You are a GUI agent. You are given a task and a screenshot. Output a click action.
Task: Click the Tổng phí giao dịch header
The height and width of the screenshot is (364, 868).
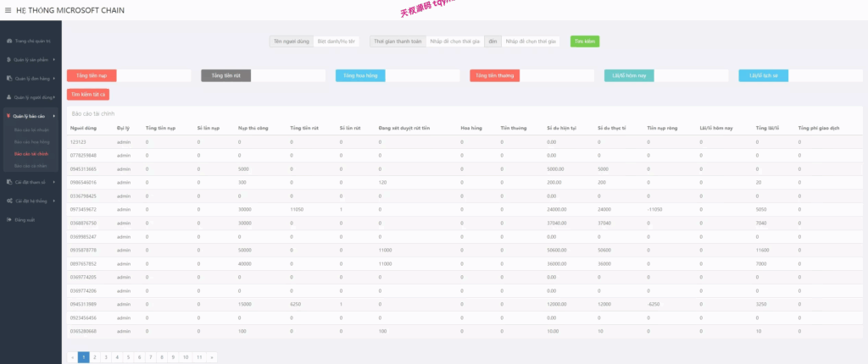tap(819, 129)
